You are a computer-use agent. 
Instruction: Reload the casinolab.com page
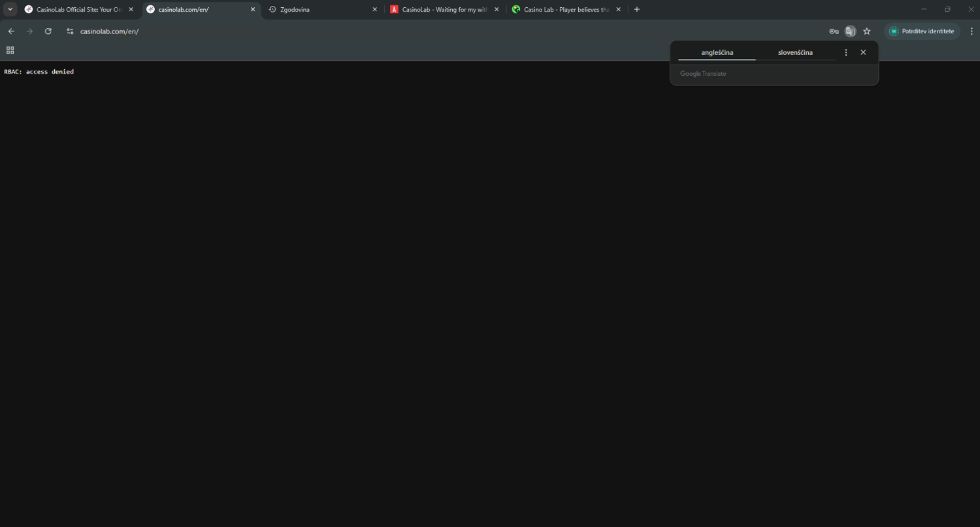pyautogui.click(x=48, y=31)
